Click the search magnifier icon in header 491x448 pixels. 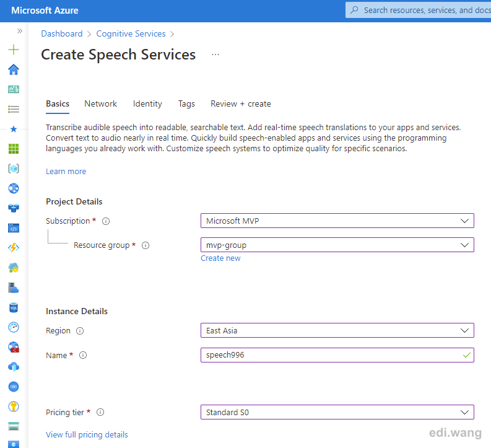(x=354, y=10)
